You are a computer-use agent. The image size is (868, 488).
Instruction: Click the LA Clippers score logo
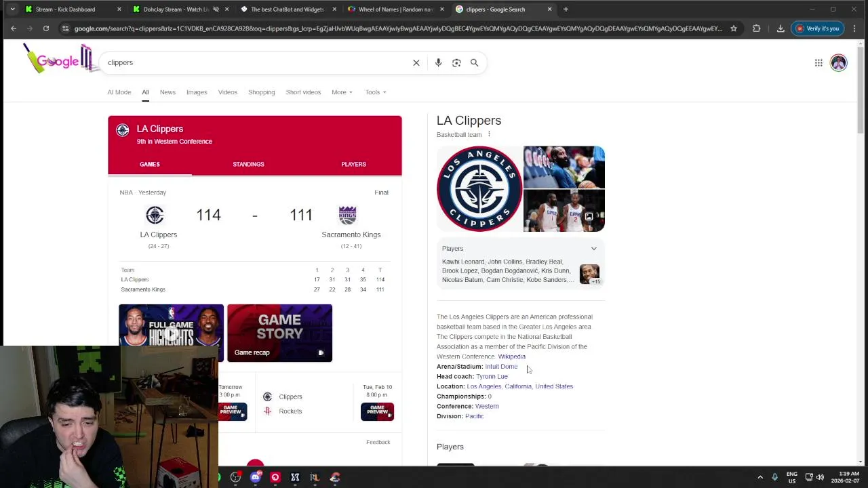pyautogui.click(x=155, y=215)
